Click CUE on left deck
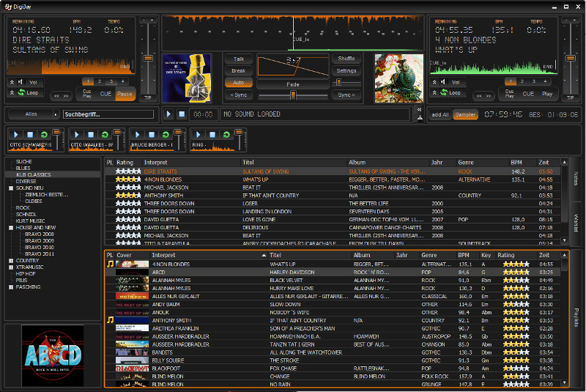Image resolution: width=586 pixels, height=392 pixels. click(x=105, y=94)
